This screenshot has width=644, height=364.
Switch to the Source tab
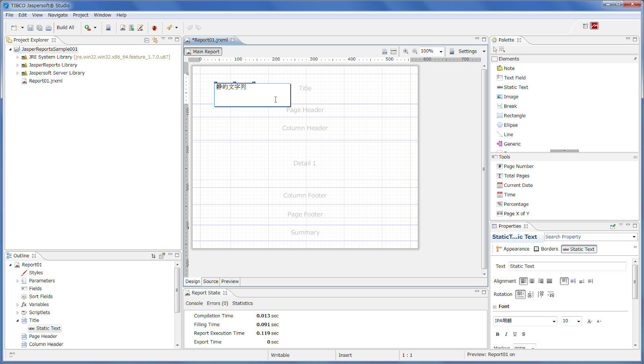coord(211,281)
